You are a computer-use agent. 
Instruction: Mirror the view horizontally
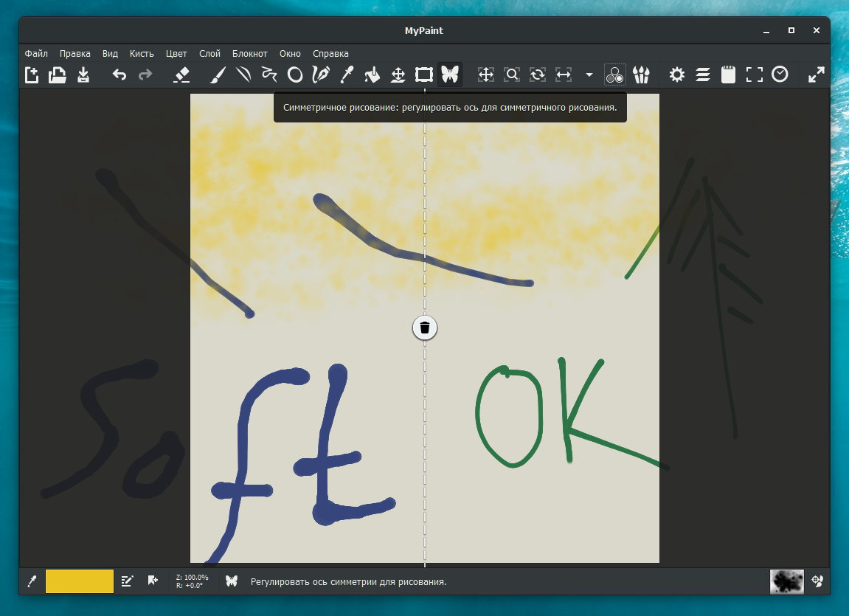coord(564,75)
